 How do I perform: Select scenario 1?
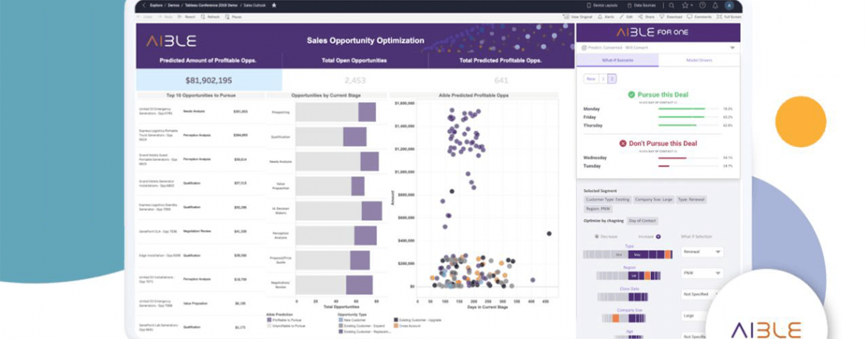coord(603,78)
